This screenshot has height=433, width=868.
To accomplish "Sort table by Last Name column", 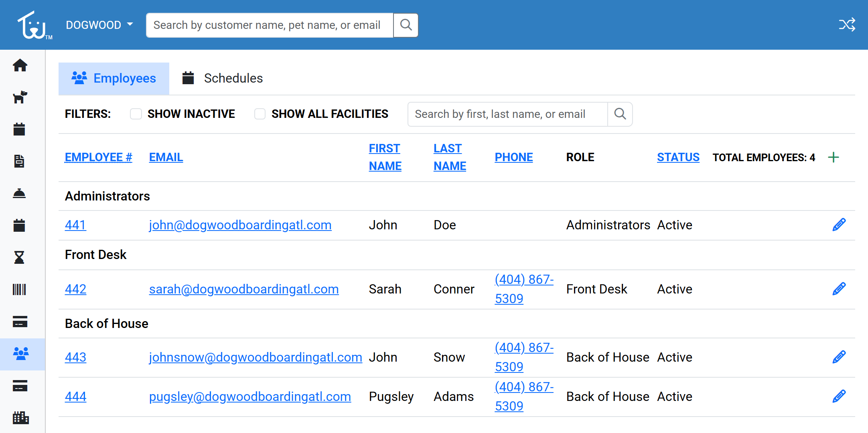I will tap(449, 157).
